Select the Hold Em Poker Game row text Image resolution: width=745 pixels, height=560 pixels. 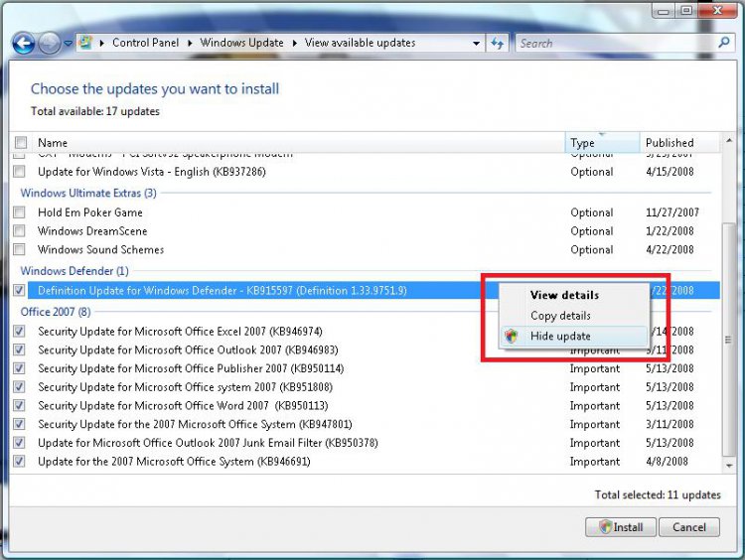click(x=90, y=212)
